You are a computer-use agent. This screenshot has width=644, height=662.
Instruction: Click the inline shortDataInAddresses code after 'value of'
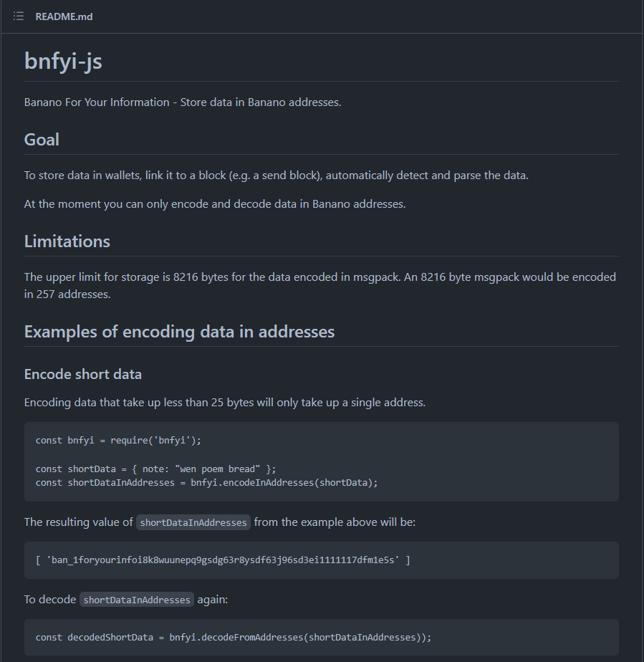193,523
